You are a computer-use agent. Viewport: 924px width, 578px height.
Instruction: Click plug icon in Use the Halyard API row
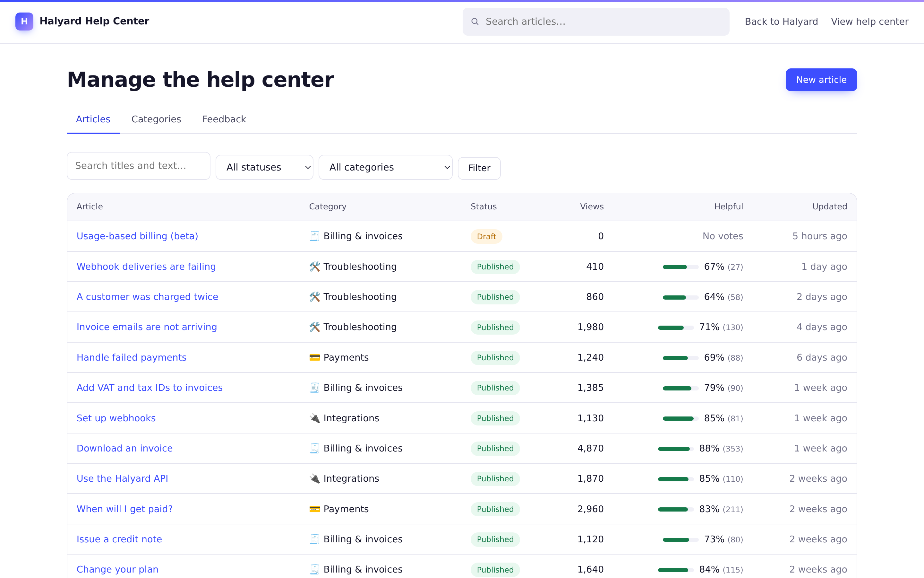click(x=314, y=478)
